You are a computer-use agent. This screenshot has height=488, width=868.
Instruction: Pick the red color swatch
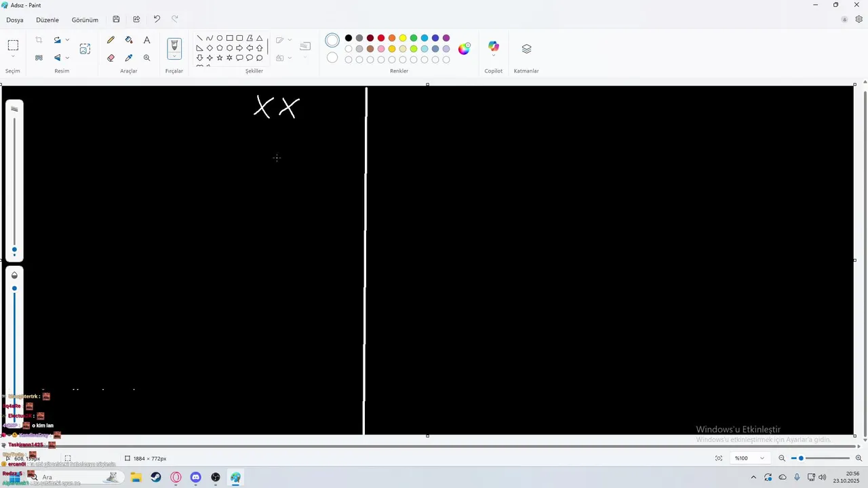tap(381, 38)
